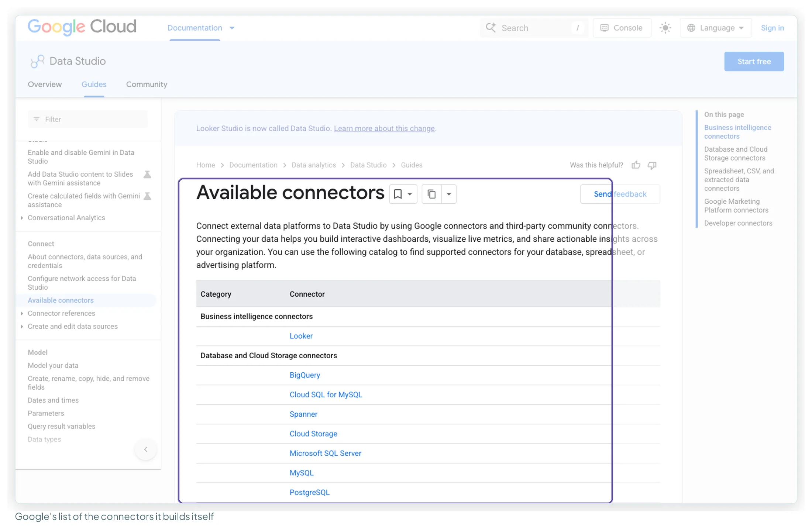
Task: Click the preview flask icon beside Slides item
Action: (x=147, y=174)
